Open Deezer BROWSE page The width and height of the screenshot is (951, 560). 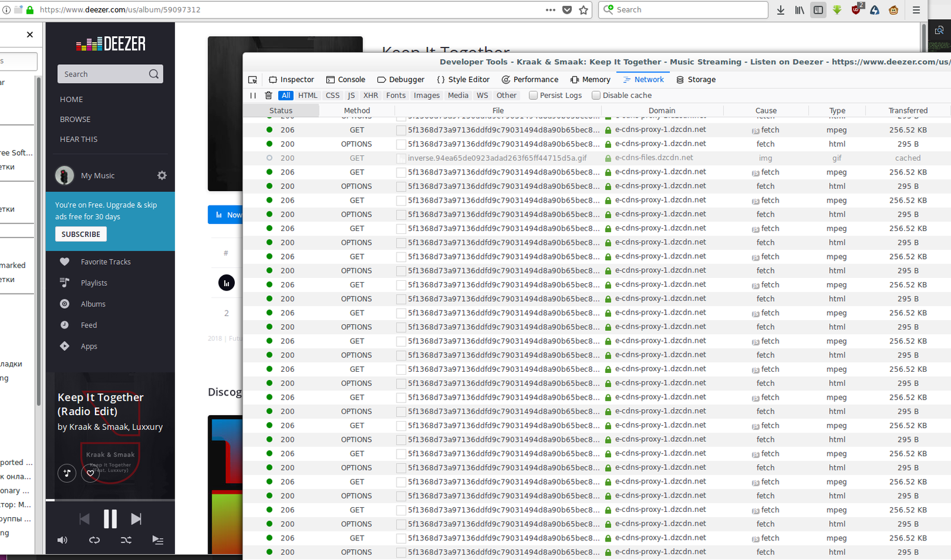point(75,119)
